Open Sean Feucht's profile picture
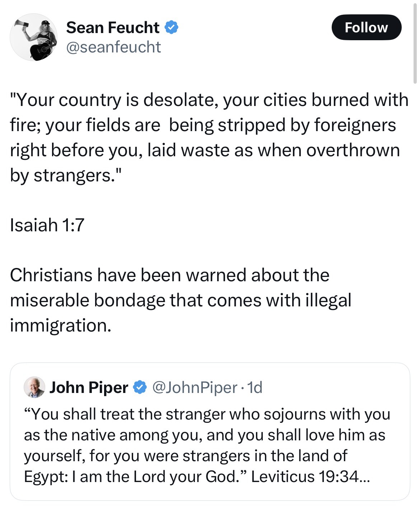 click(x=33, y=37)
